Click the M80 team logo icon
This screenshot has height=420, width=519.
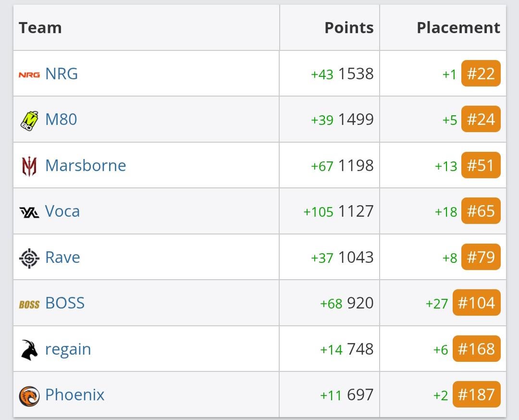click(x=29, y=120)
